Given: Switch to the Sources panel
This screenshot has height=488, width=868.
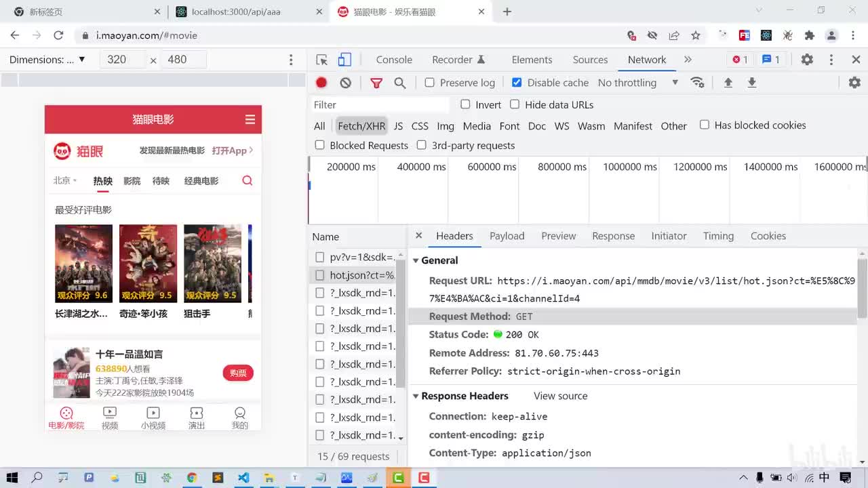Looking at the screenshot, I should click(x=590, y=60).
